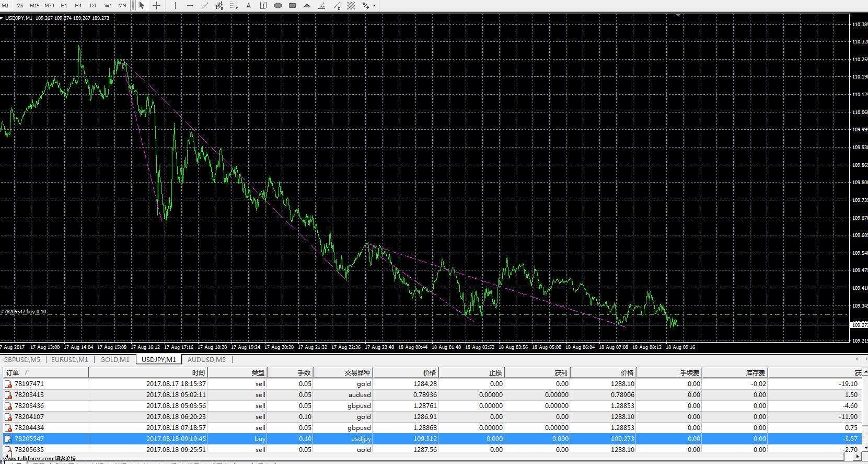The image size is (868, 464).
Task: Switch chart to H4 timeframe
Action: click(78, 5)
